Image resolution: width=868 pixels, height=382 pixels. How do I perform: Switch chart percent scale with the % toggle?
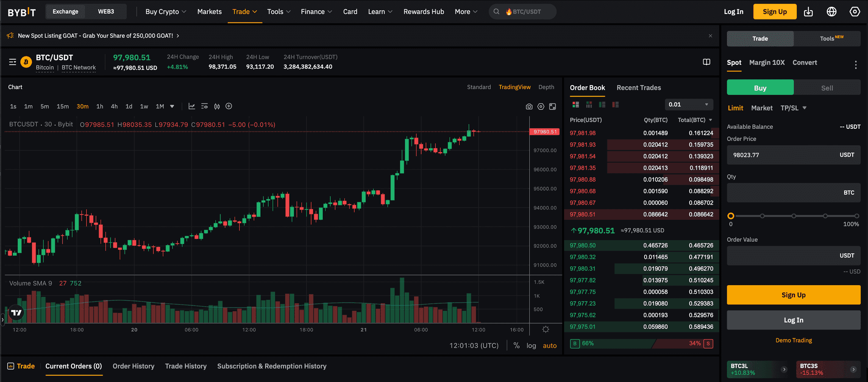(x=517, y=346)
